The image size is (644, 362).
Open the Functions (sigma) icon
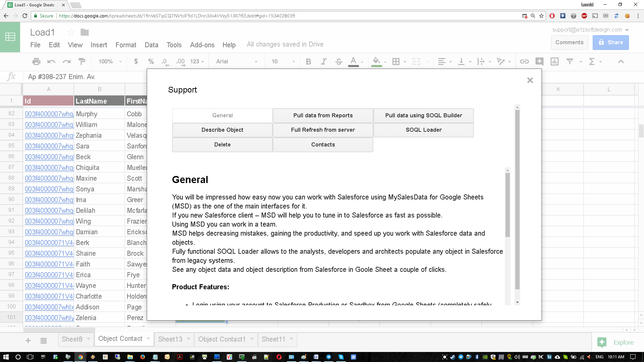pyautogui.click(x=592, y=61)
